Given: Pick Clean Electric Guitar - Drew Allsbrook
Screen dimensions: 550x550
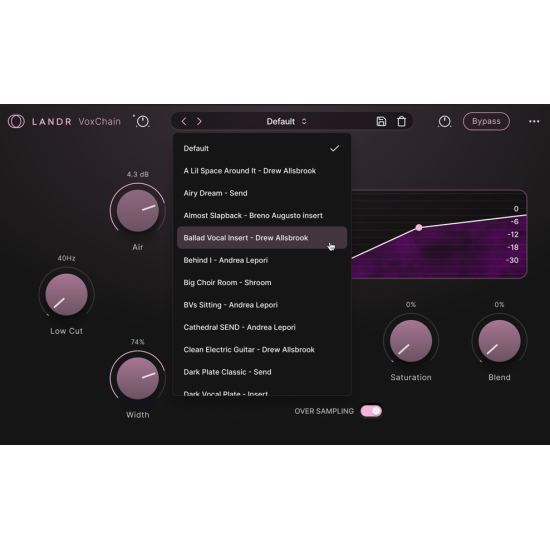Looking at the screenshot, I should [262, 350].
